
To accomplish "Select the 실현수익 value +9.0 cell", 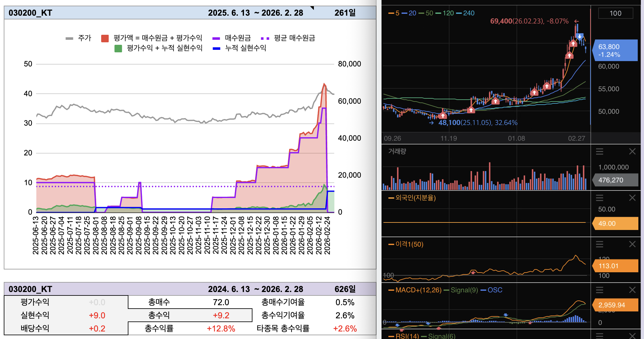I will (x=97, y=315).
